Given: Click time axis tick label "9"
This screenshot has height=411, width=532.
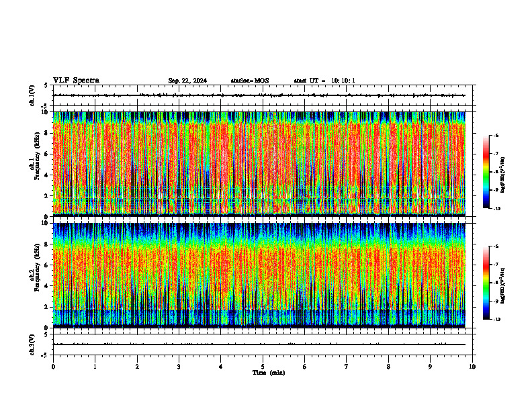Looking at the screenshot, I should point(430,367).
